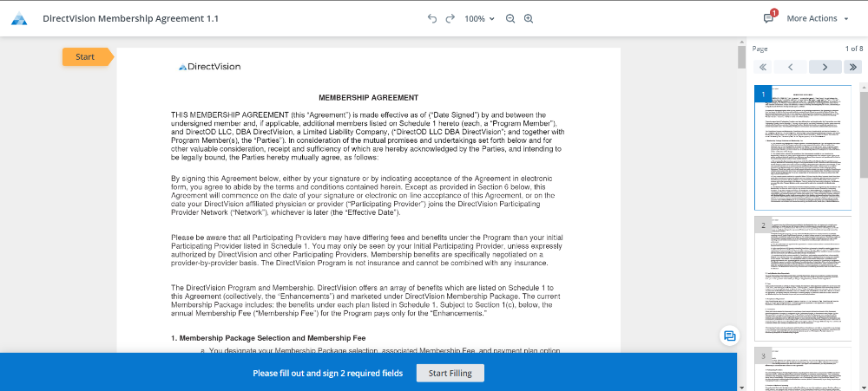Jump to the first page
This screenshot has height=391, width=868.
coord(763,67)
